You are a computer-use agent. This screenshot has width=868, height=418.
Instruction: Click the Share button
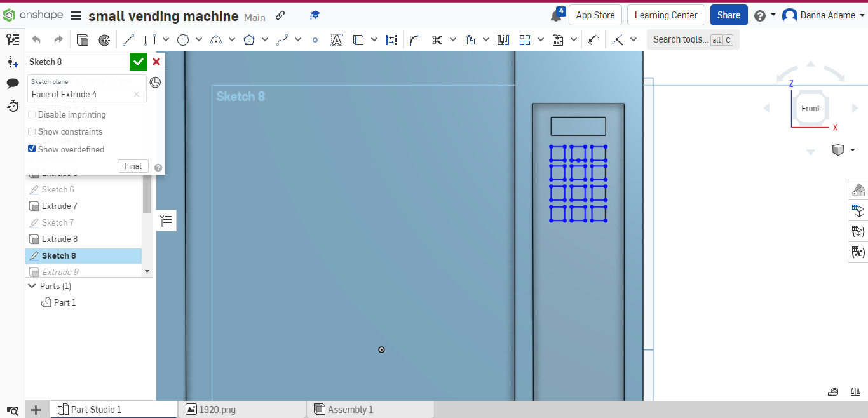tap(729, 15)
